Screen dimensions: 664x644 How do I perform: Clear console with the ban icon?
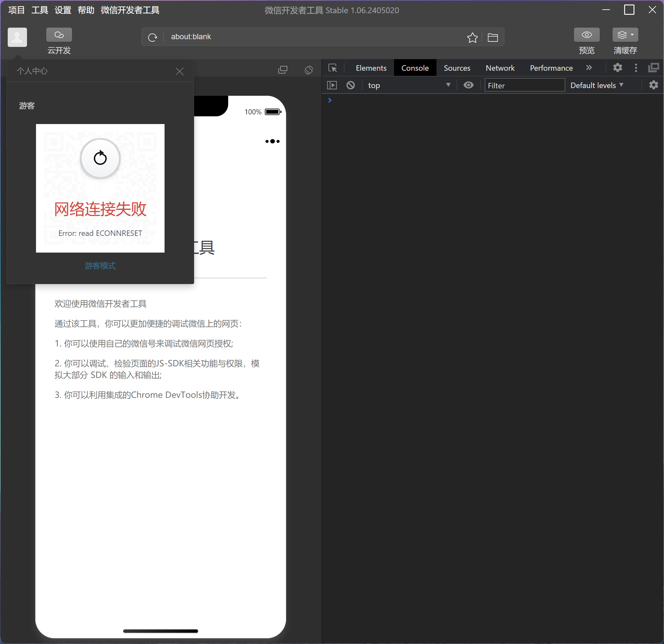351,85
